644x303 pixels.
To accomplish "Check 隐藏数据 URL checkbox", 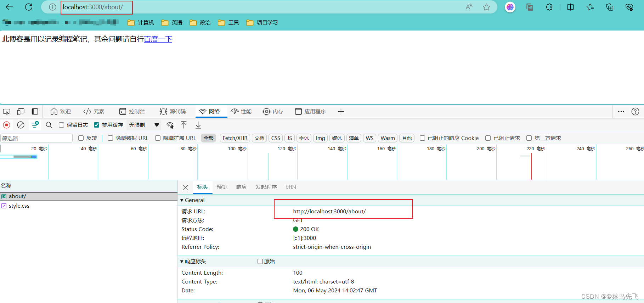I will click(x=110, y=138).
